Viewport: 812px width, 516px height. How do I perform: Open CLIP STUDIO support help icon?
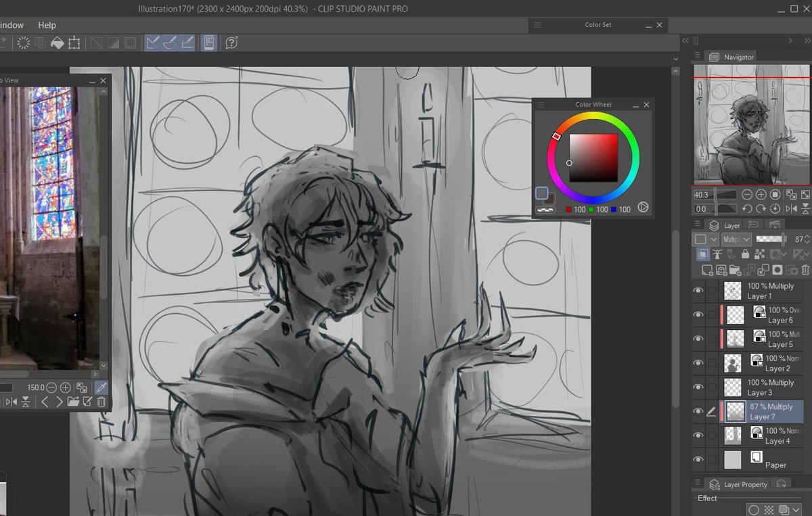(x=231, y=43)
